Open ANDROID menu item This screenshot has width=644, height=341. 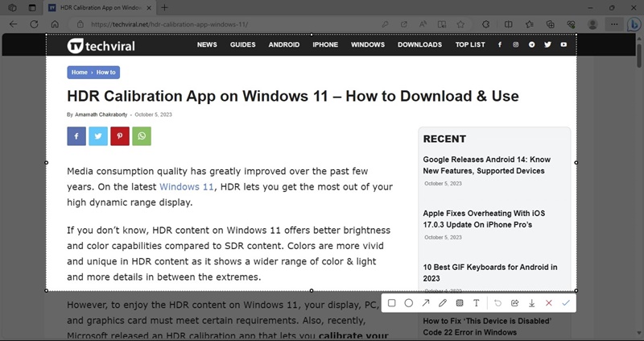[x=284, y=44]
